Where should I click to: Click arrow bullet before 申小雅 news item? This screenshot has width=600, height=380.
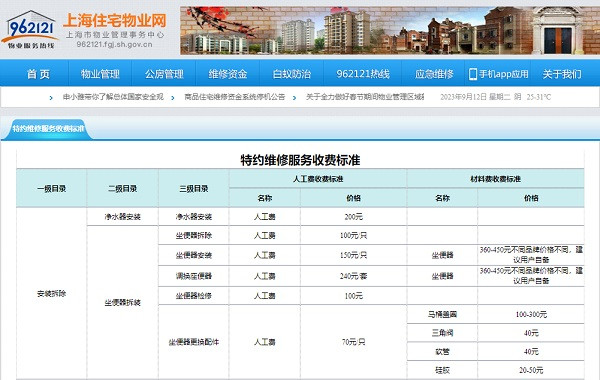point(51,98)
